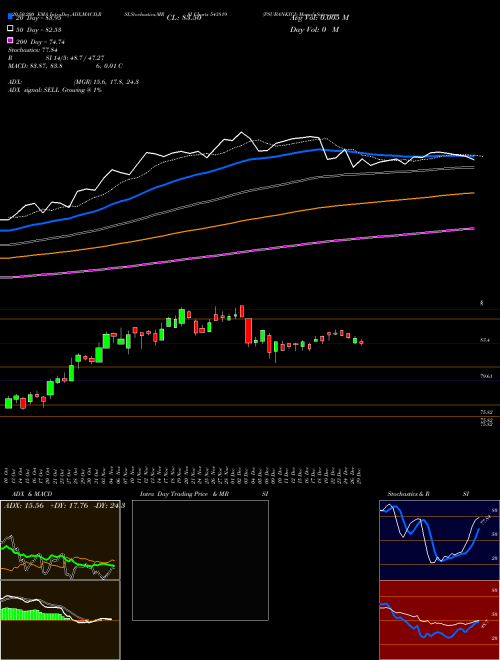Click the 'MACD: 83.87, 83.8' reading
The image size is (500, 660).
coord(35,66)
